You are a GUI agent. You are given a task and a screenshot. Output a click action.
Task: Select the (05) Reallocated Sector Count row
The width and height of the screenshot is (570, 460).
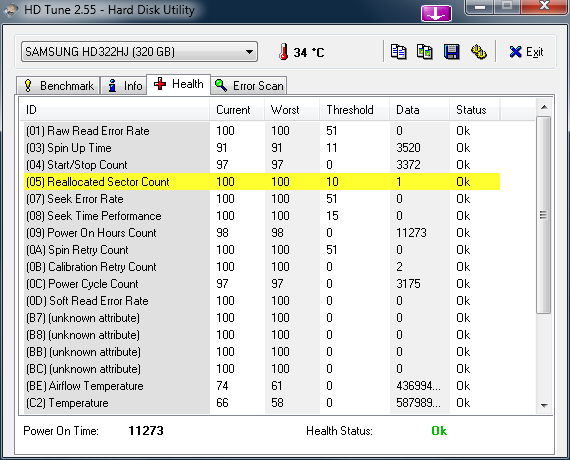point(262,181)
